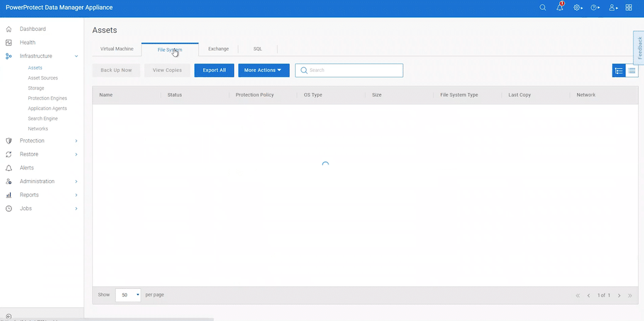Sort by the Size column header
The width and height of the screenshot is (644, 321).
click(x=377, y=95)
